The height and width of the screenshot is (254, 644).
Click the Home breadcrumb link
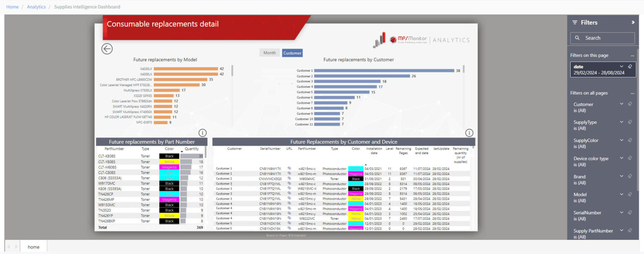coord(12,7)
